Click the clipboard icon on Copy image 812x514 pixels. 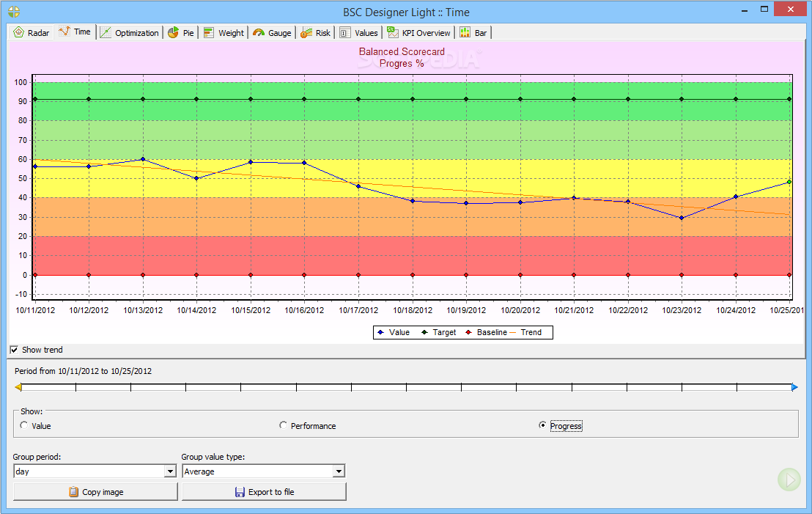[x=73, y=492]
